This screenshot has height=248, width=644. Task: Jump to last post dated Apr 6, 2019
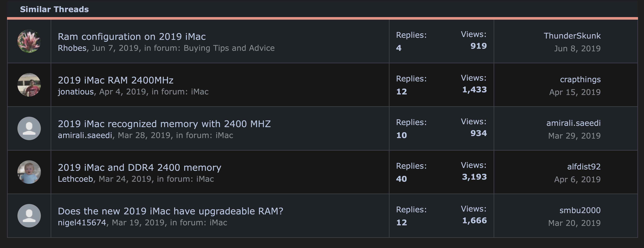(x=577, y=179)
